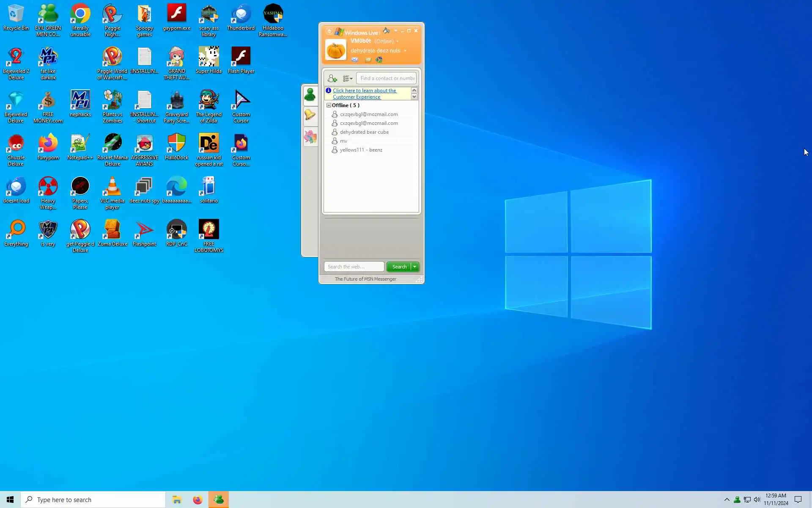Open the e-mail inbox envelope icon
Image resolution: width=812 pixels, height=508 pixels.
point(355,60)
